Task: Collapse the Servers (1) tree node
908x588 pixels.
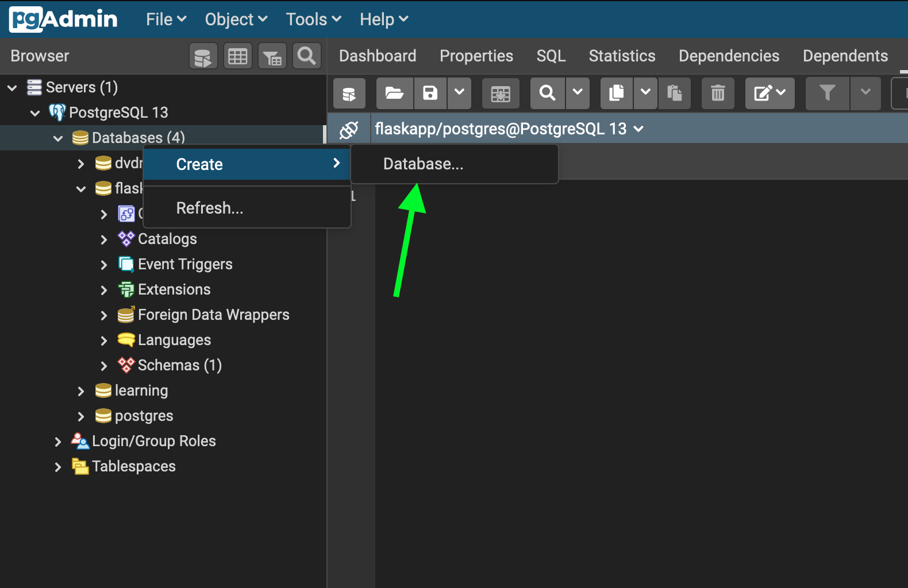Action: pyautogui.click(x=12, y=88)
